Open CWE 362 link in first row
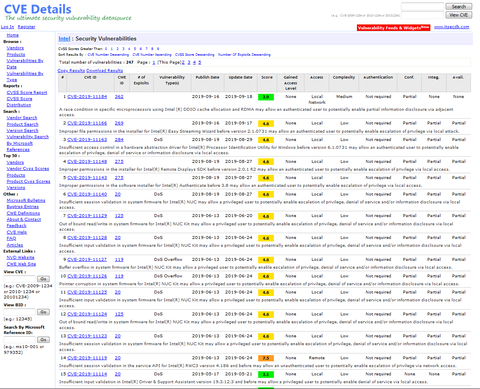 tap(119, 97)
